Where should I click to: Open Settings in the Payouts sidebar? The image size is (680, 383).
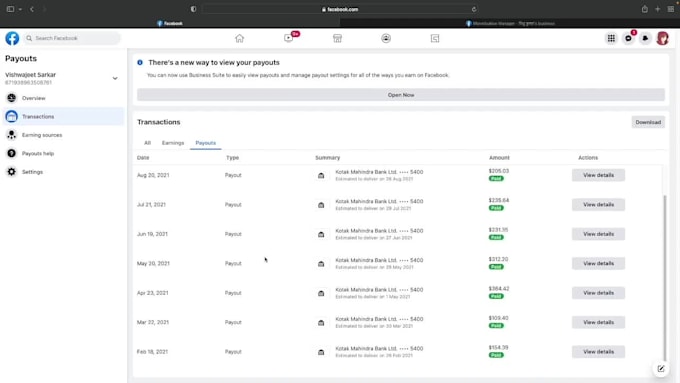pos(64,172)
